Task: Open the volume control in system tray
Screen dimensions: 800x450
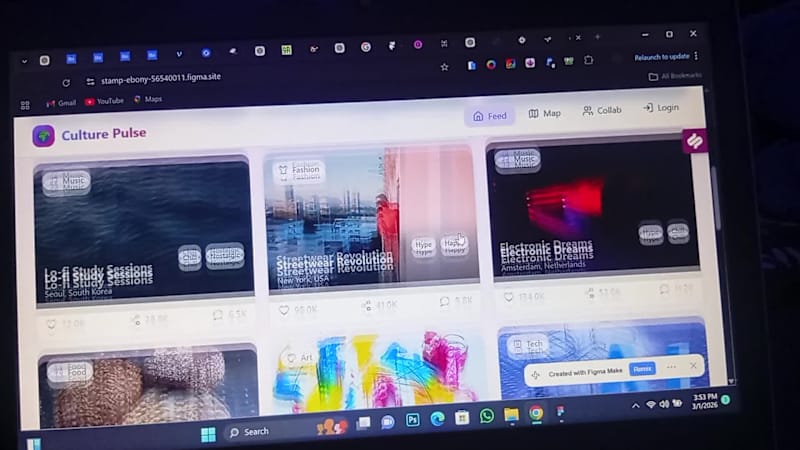Action: tap(664, 404)
